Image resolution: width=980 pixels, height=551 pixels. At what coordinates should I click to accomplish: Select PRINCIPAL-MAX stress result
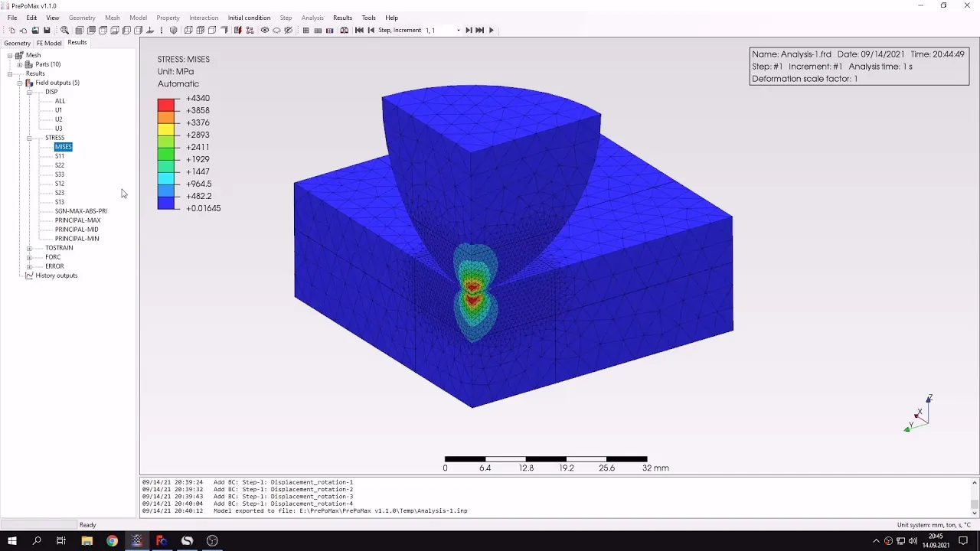point(77,220)
